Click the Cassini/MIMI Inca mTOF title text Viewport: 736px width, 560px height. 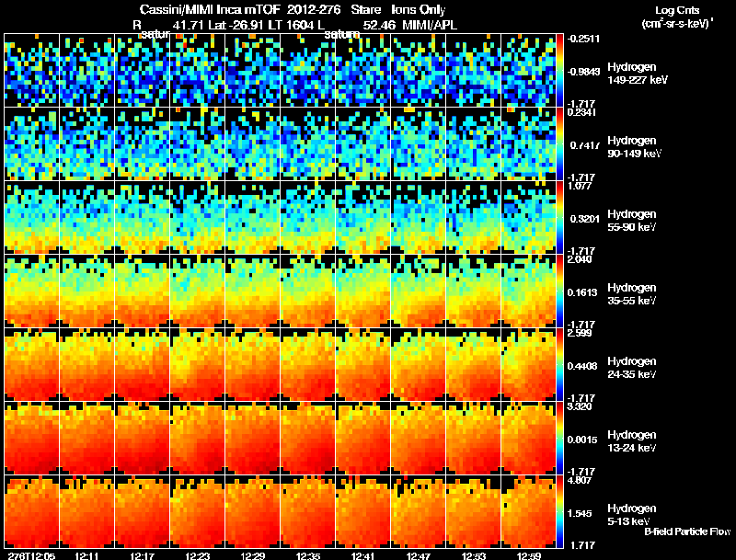pos(210,9)
